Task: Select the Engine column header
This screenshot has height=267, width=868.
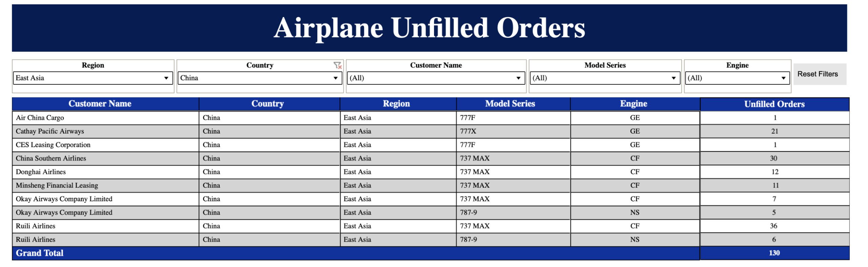Action: (x=633, y=104)
